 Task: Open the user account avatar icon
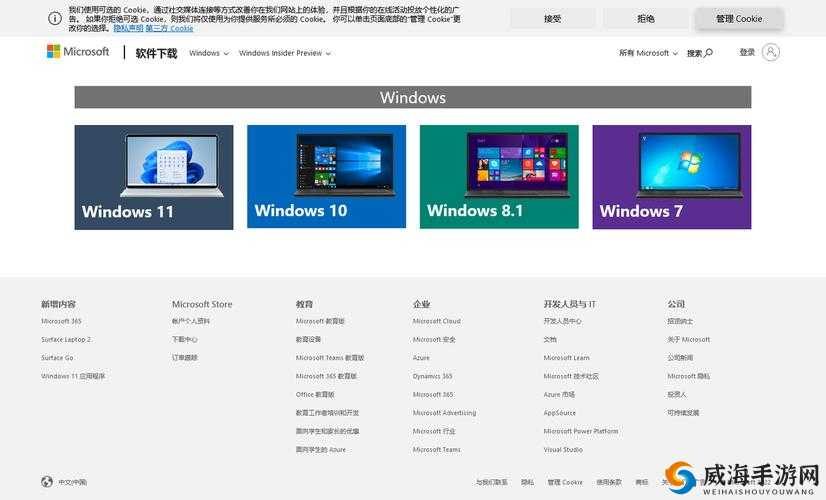(771, 52)
